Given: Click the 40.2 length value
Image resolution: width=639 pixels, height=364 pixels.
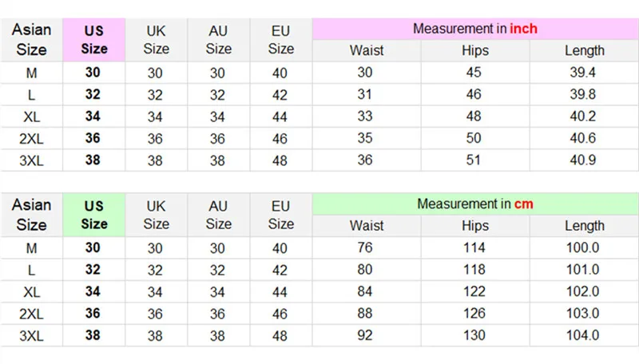Looking at the screenshot, I should coord(585,116).
